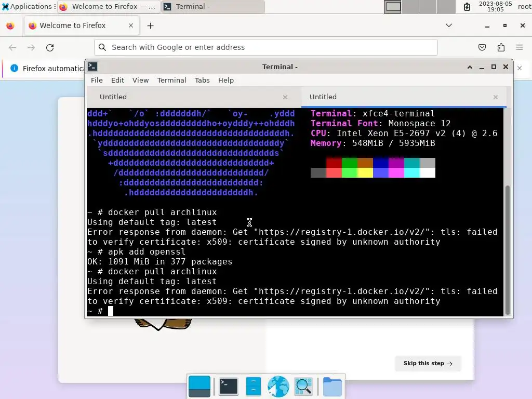
Task: Close the second Untitled terminal tab
Action: coord(495,97)
